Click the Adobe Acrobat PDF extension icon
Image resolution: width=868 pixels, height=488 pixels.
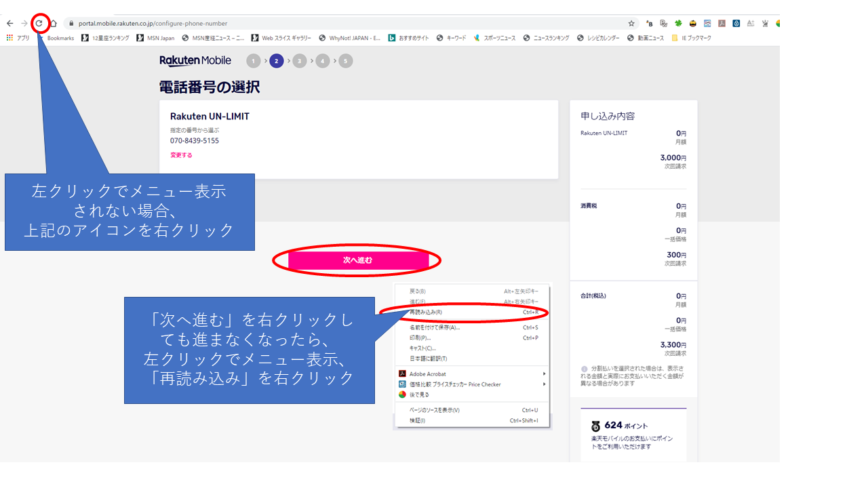click(722, 23)
